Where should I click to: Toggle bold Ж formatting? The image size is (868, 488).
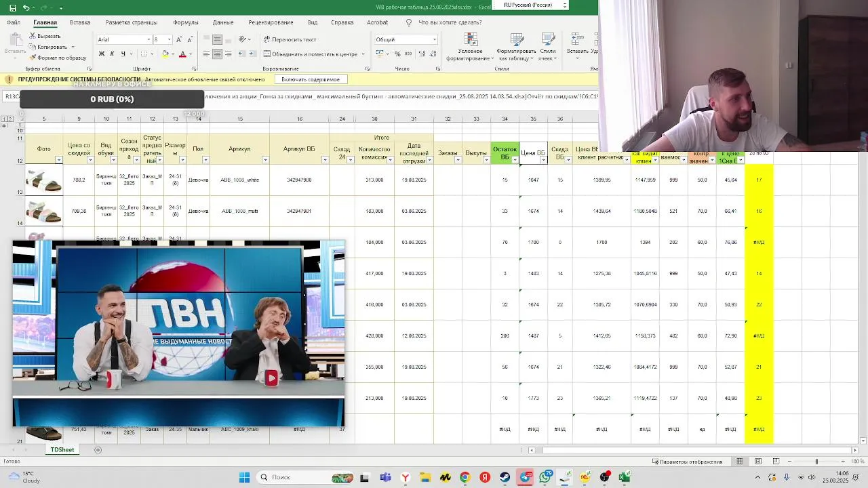tap(102, 54)
